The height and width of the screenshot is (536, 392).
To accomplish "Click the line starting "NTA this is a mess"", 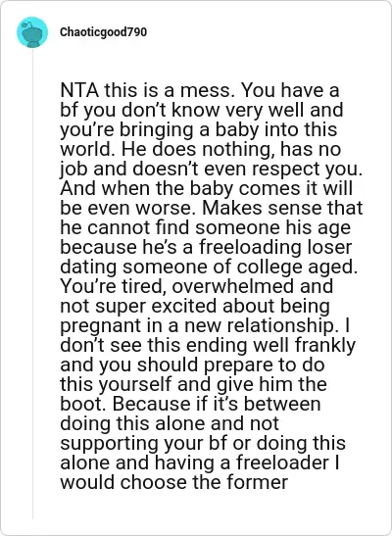I will (x=199, y=90).
